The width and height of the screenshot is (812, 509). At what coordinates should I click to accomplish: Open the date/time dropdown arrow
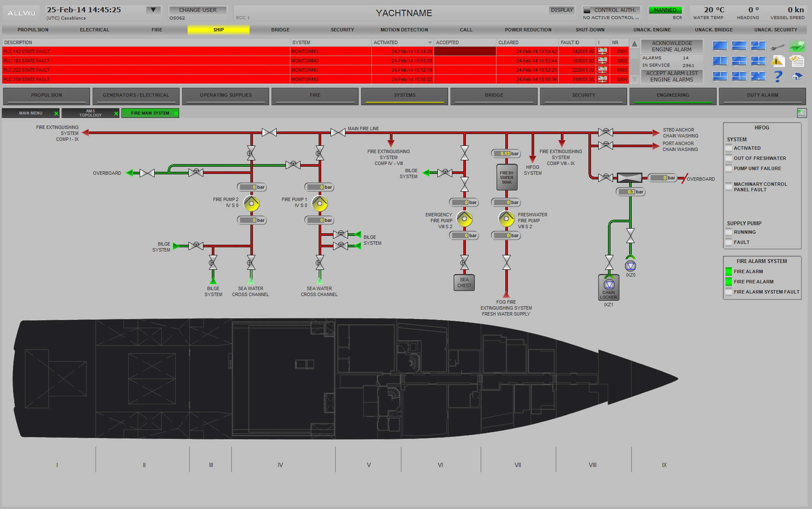click(x=153, y=10)
